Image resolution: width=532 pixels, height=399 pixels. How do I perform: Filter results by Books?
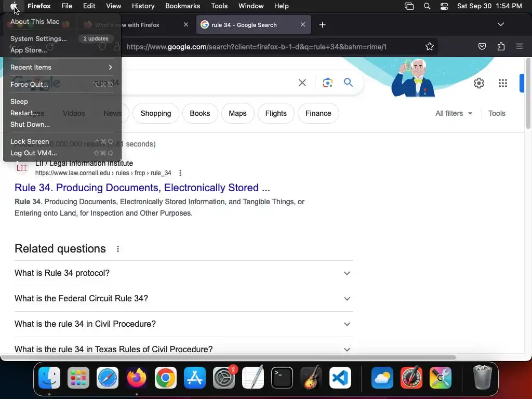[200, 113]
